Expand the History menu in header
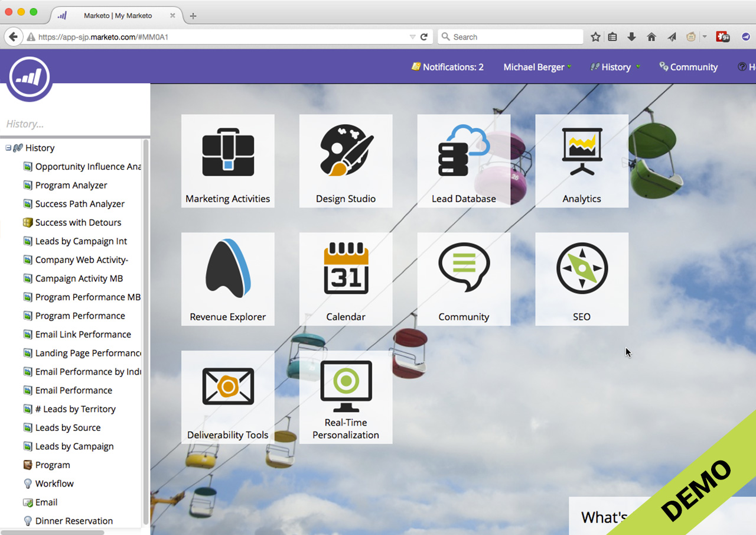The height and width of the screenshot is (535, 756). click(615, 67)
